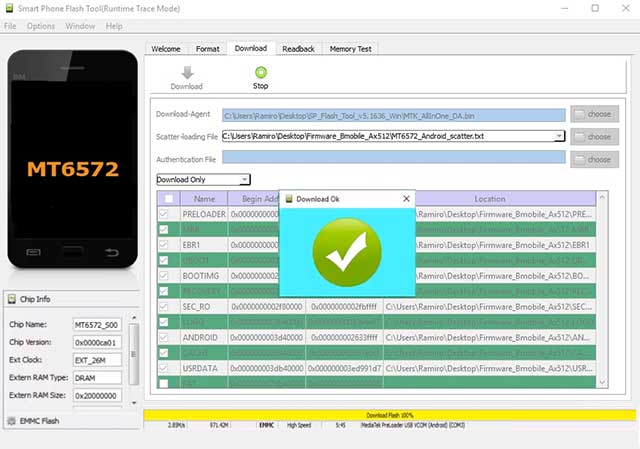Click the EBR1 row location path

point(503,245)
